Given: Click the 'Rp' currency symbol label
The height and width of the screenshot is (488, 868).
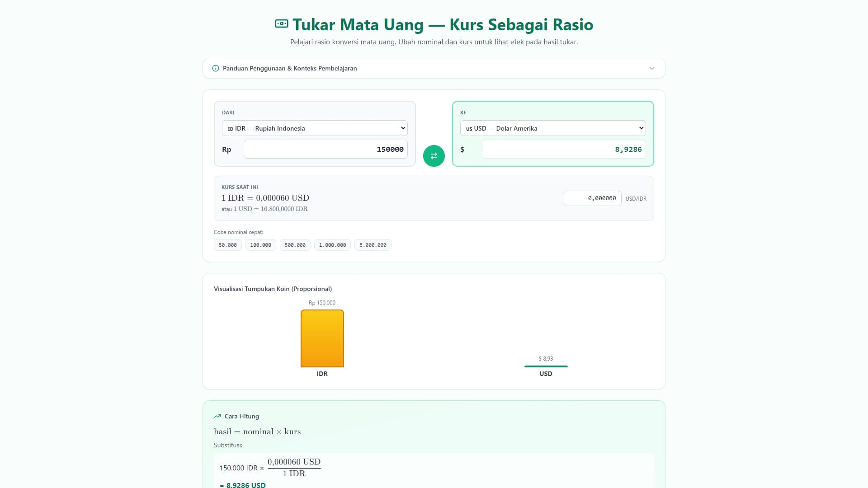Looking at the screenshot, I should tap(226, 150).
